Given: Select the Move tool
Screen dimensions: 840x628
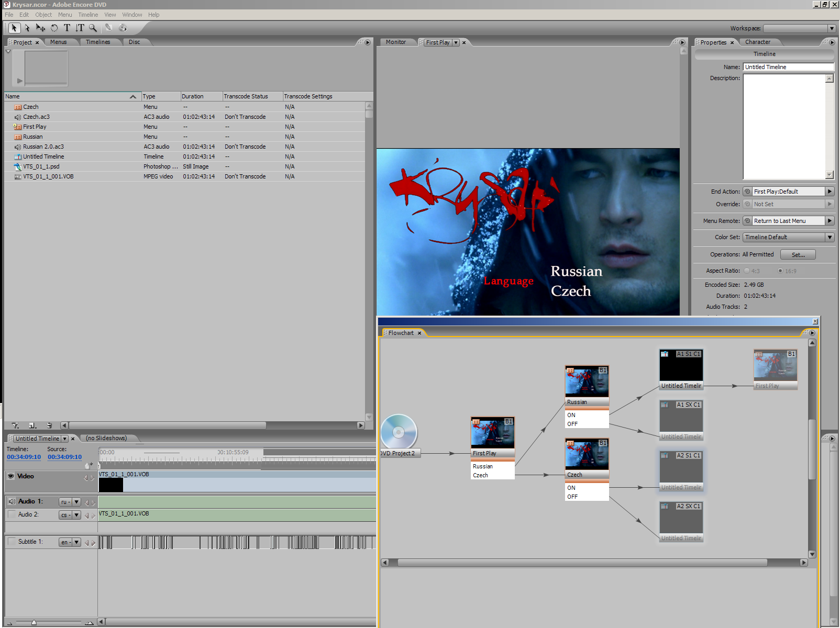Looking at the screenshot, I should pos(40,28).
